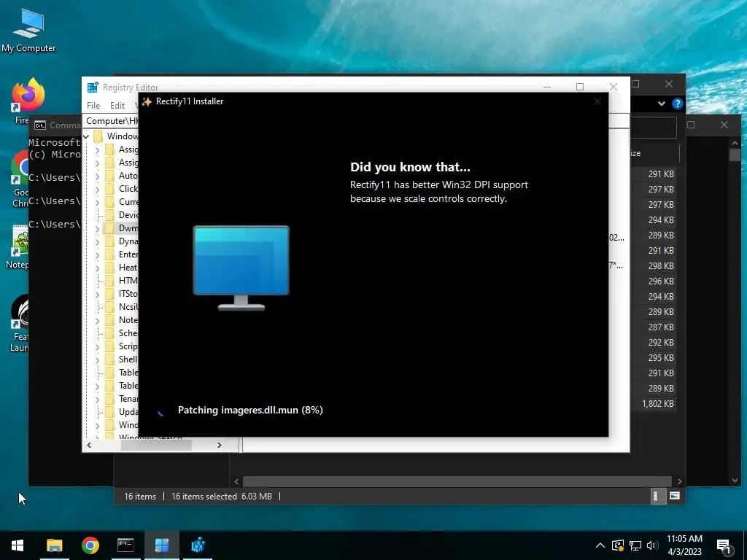Open the File menu in Registry Editor
The height and width of the screenshot is (560, 747).
pos(93,105)
